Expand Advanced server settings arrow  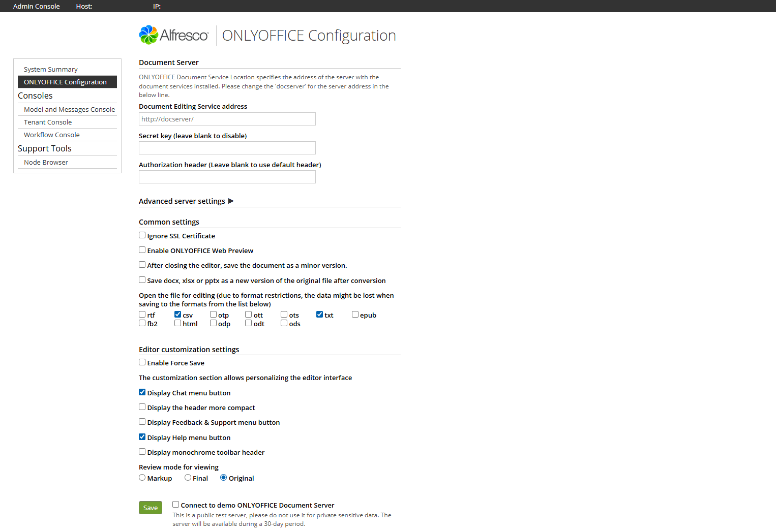(x=231, y=201)
